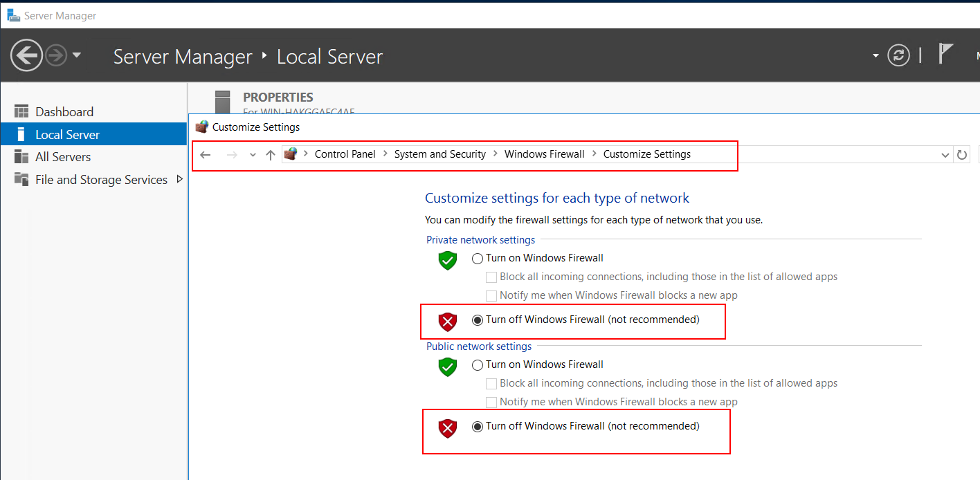Click the "Local Server" header breadcrumb text
980x480 pixels.
tap(329, 57)
